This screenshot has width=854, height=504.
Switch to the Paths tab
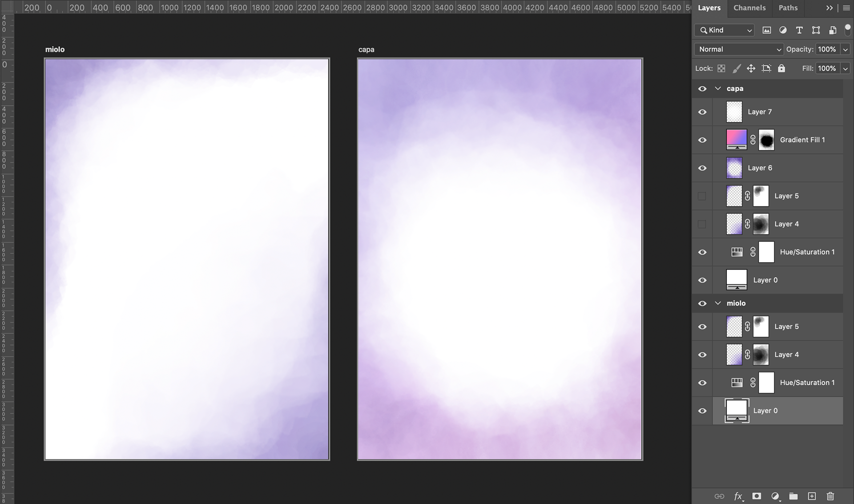788,8
